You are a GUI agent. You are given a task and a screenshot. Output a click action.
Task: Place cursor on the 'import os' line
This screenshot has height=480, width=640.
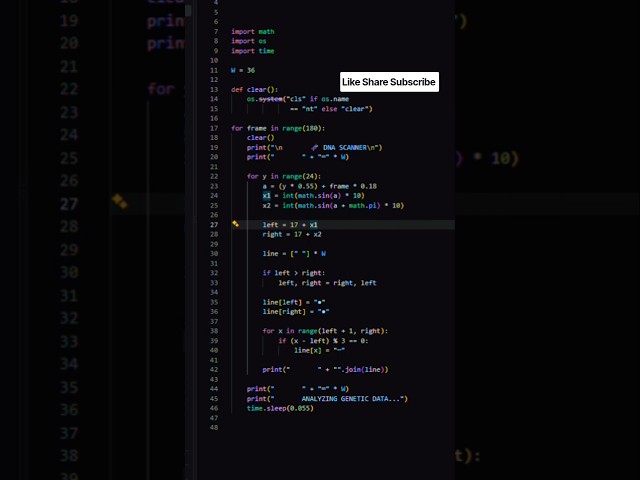249,41
